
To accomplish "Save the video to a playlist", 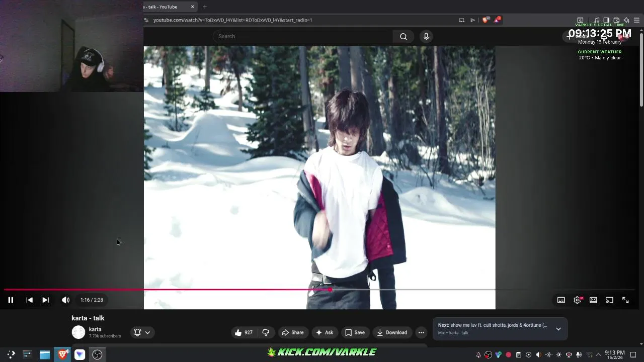I will (355, 332).
